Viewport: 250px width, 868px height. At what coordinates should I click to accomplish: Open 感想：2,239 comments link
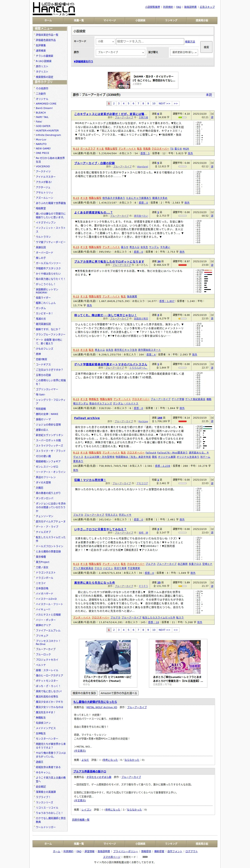(x=162, y=466)
